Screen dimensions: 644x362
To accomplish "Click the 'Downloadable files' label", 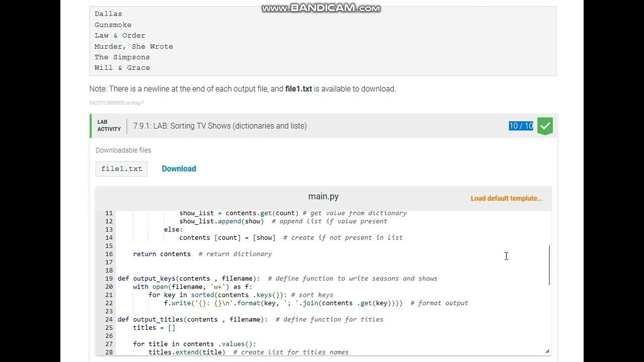I will 123,150.
